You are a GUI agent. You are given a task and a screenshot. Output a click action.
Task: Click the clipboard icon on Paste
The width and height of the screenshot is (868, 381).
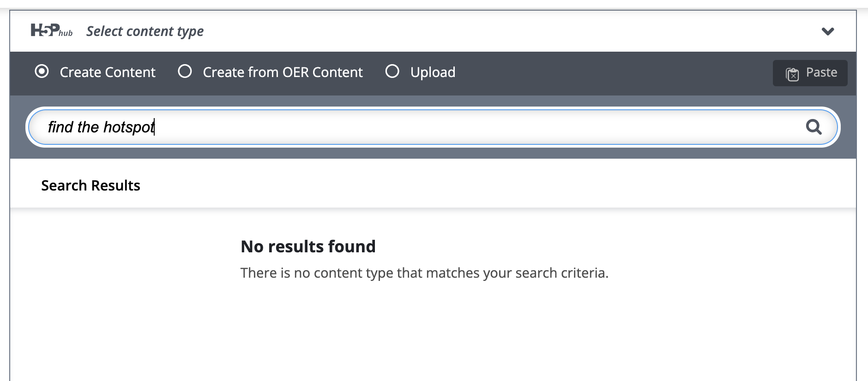point(792,74)
